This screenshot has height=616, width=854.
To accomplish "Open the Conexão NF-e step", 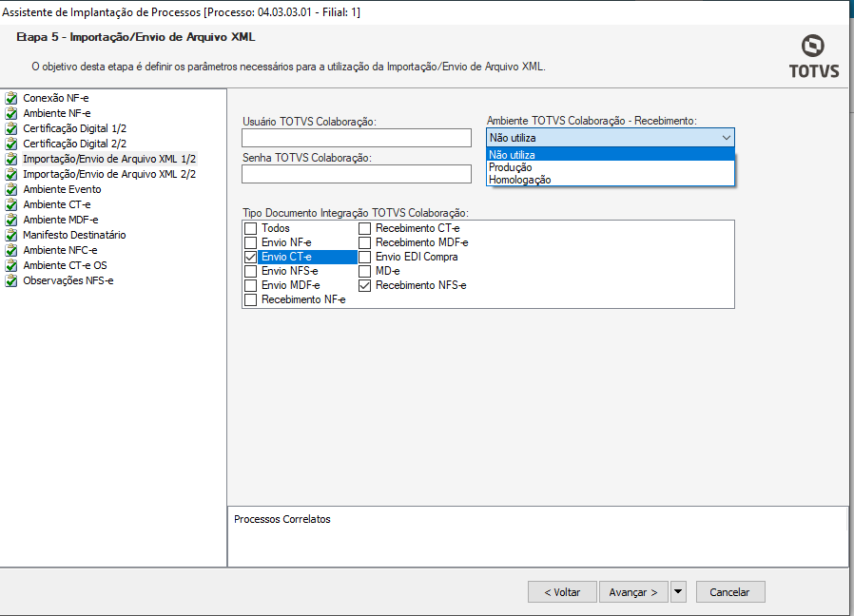I will click(55, 98).
